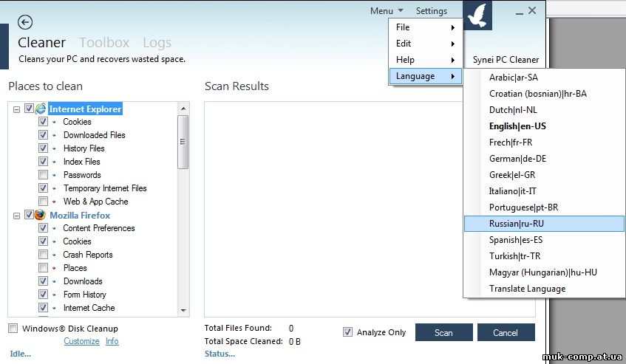The image size is (626, 364).
Task: Switch to the Logs tab
Action: pyautogui.click(x=157, y=43)
